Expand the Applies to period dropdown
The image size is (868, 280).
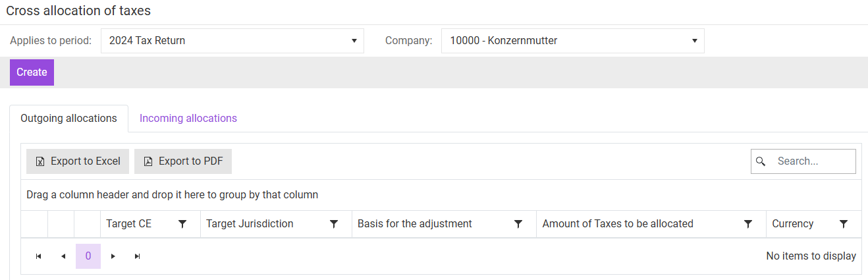click(x=232, y=41)
